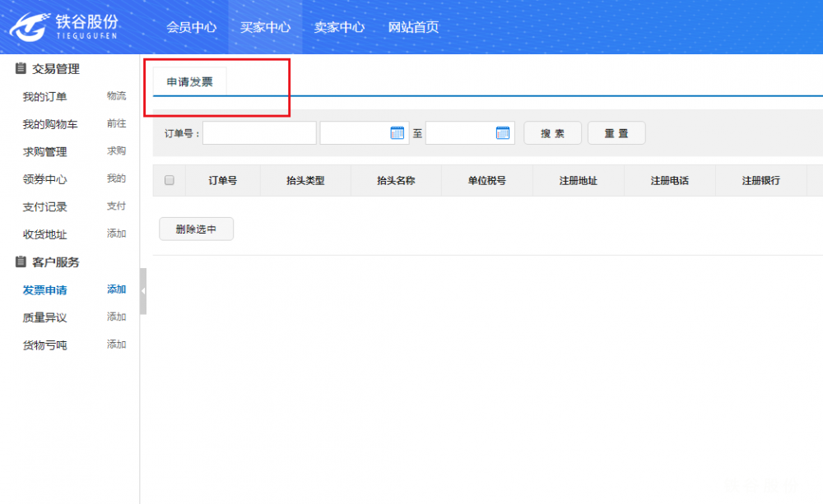This screenshot has width=823, height=504.
Task: Collapse the sidebar with the arrow handle
Action: 143,291
